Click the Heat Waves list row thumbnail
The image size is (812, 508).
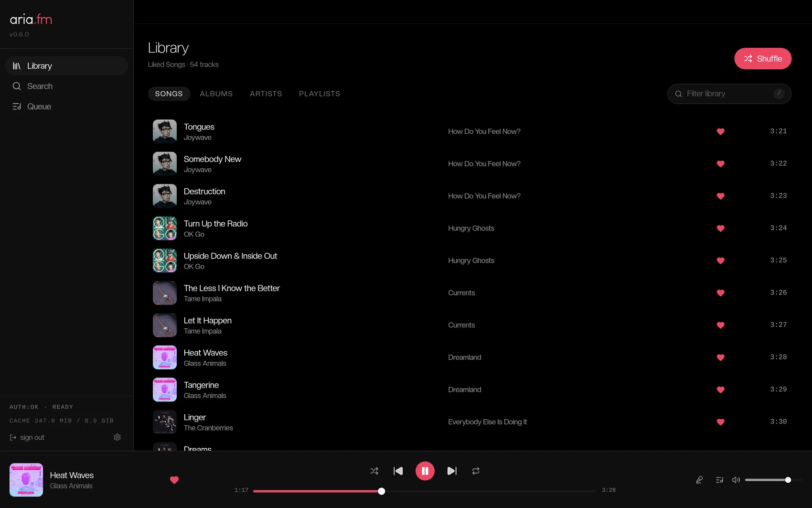(165, 357)
